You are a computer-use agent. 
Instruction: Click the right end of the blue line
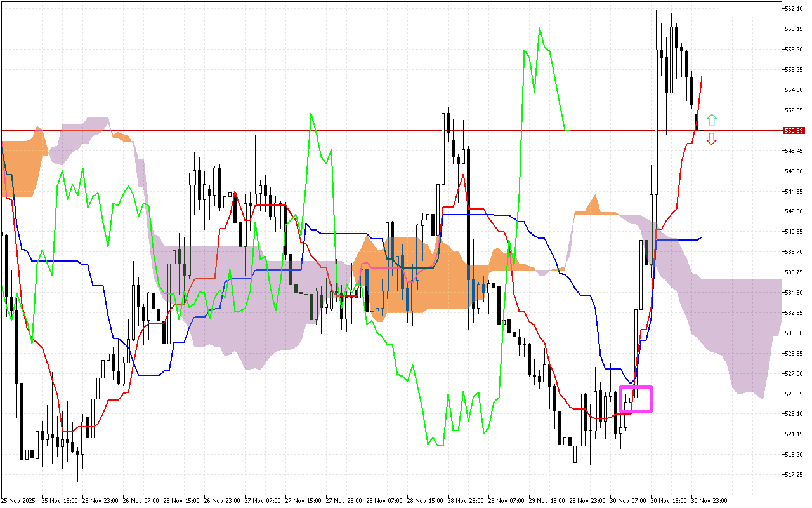click(x=701, y=237)
